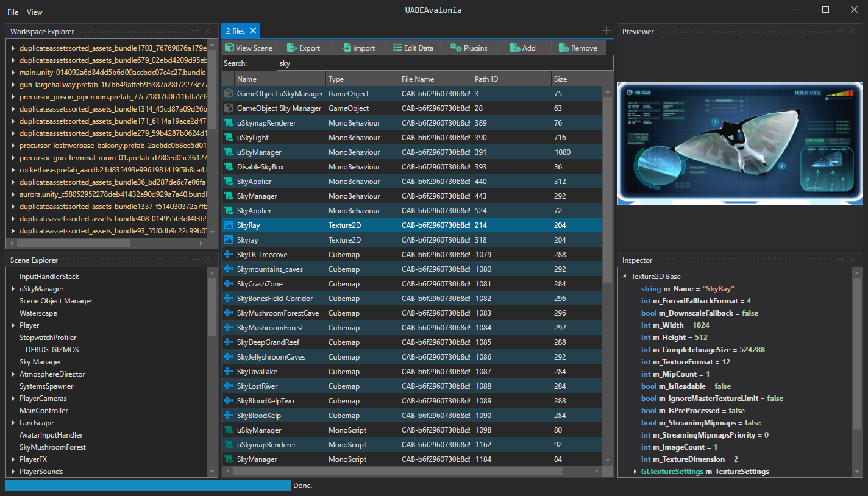Minimize the Scene Explorer panel
Image resolution: width=868 pixels, height=496 pixels.
click(195, 260)
